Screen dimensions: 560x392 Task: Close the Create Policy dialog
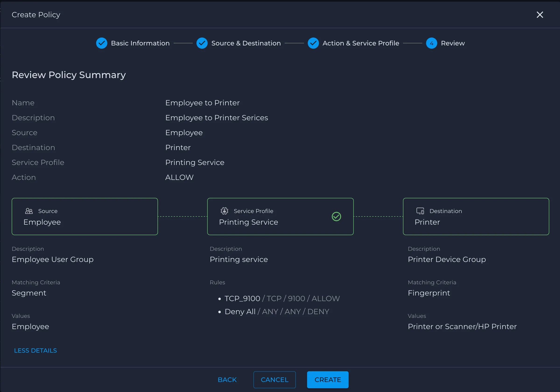pos(540,15)
